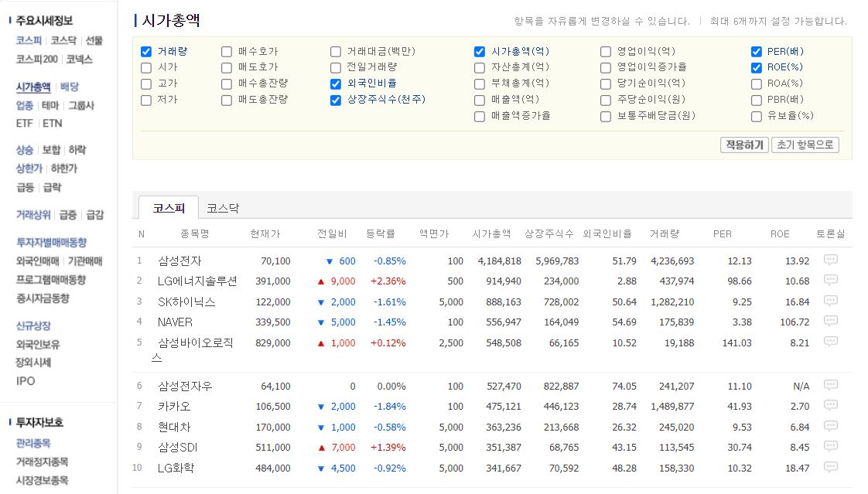Open the LG에너지솔루션 stock name

point(197,281)
